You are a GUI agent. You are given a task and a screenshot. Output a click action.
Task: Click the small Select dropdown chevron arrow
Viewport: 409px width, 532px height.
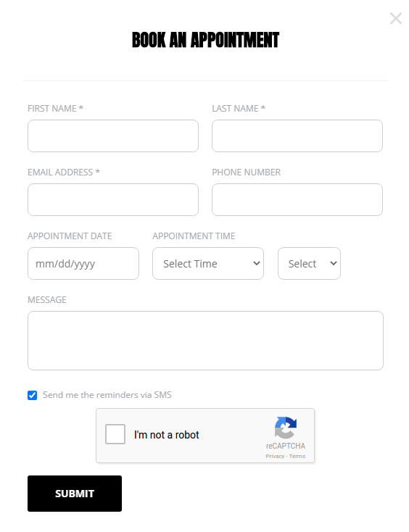[334, 263]
